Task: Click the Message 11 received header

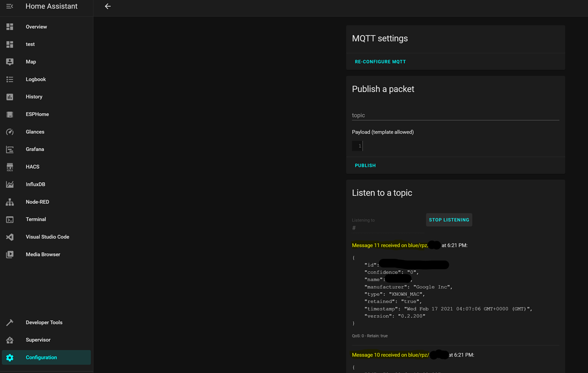Action: pos(410,245)
